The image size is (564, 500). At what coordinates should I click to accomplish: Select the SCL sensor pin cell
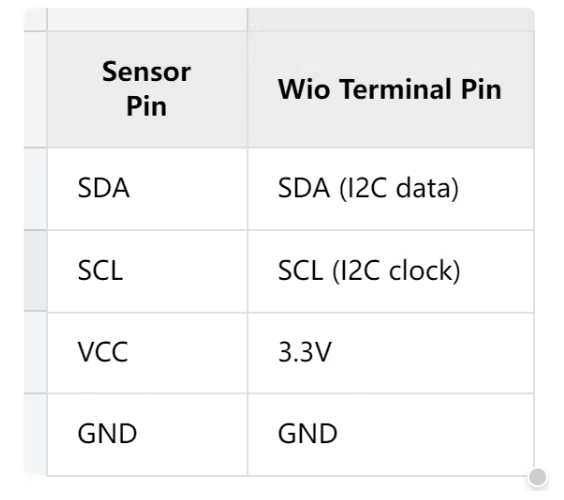[x=147, y=271]
